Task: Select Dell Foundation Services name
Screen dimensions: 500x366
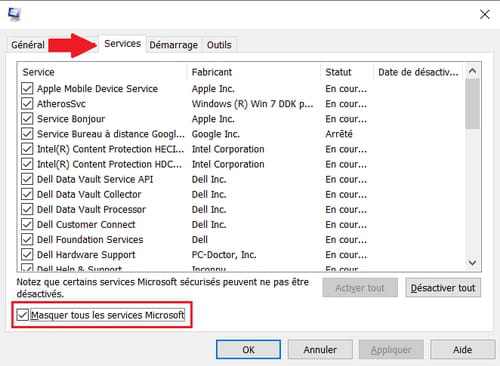Action: tap(90, 239)
